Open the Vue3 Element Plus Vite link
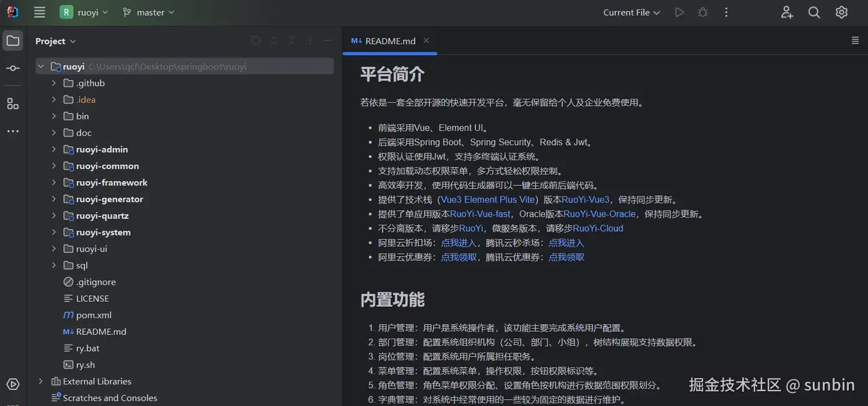 coord(488,200)
